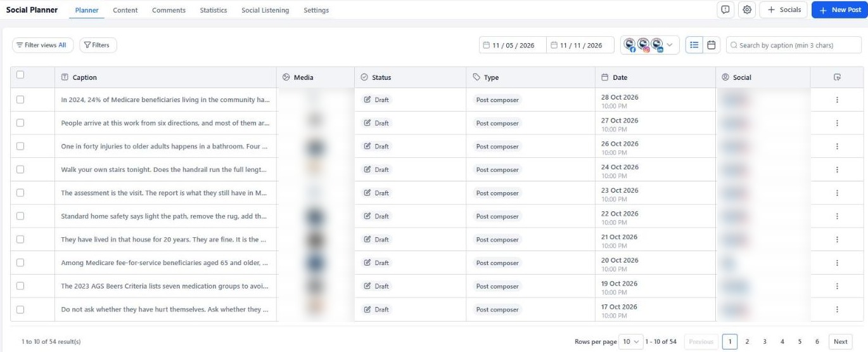The image size is (868, 352).
Task: Open row actions for 27 Oct 2026 post
Action: tap(837, 123)
